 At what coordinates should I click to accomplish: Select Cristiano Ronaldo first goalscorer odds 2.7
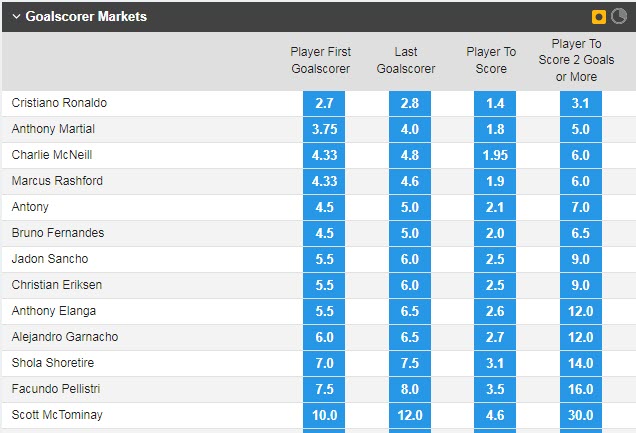coord(324,103)
